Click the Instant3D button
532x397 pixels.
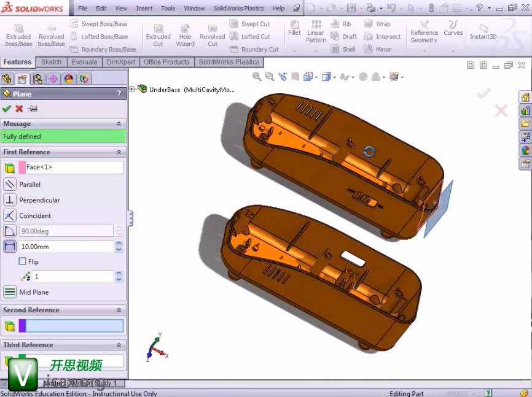(483, 31)
